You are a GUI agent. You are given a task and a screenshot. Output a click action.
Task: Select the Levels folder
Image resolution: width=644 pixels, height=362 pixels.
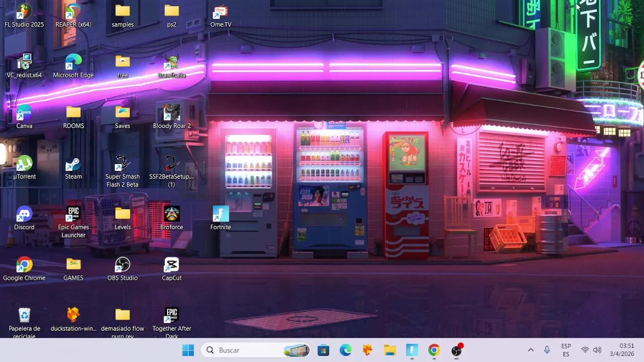point(123,218)
